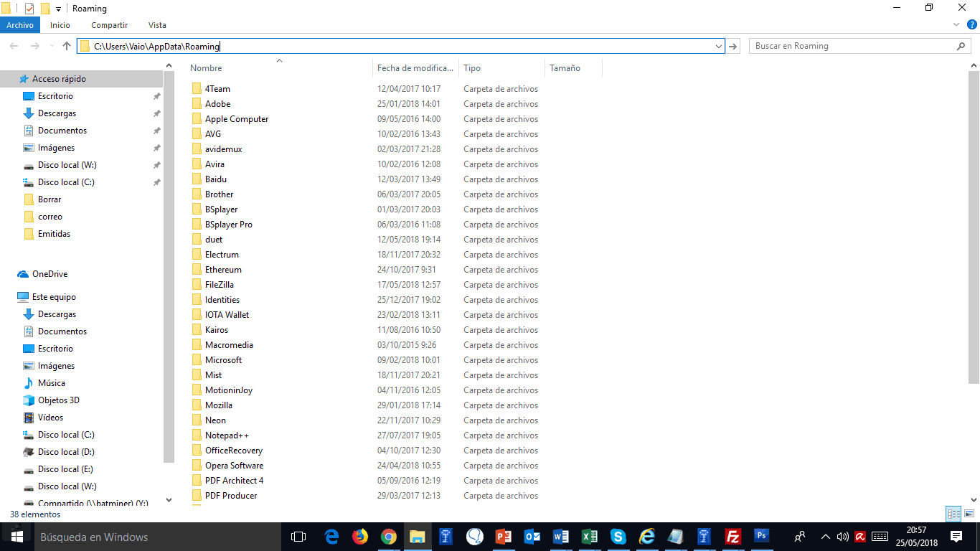Screen dimensions: 980x551
Task: Click the folder icon of the 4Team row
Action: point(197,89)
